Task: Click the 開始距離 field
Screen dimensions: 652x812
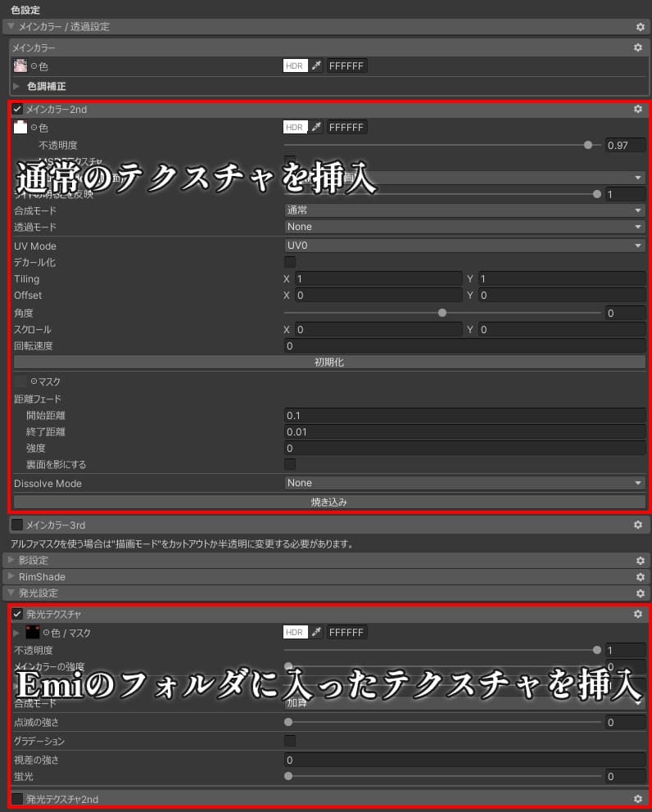Action: 465,415
